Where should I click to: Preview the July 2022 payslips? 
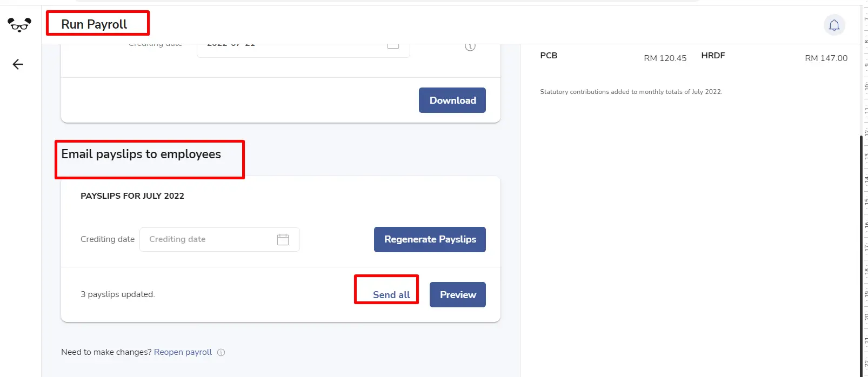[457, 294]
